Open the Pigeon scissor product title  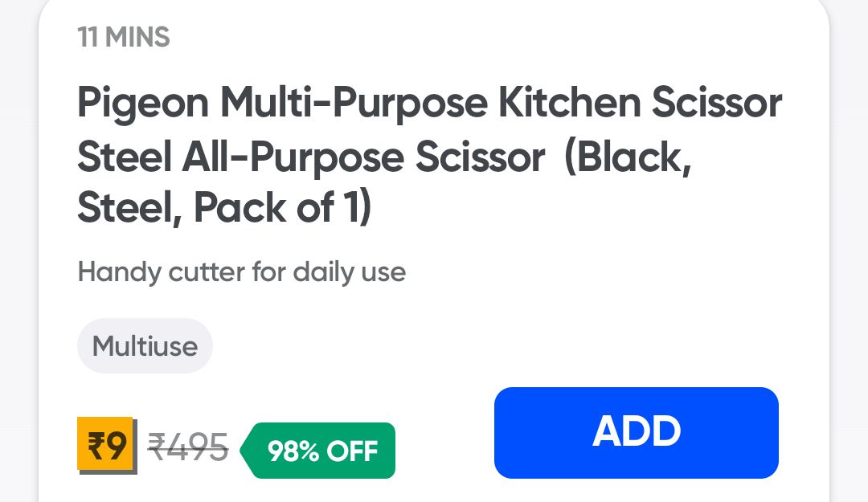point(429,155)
